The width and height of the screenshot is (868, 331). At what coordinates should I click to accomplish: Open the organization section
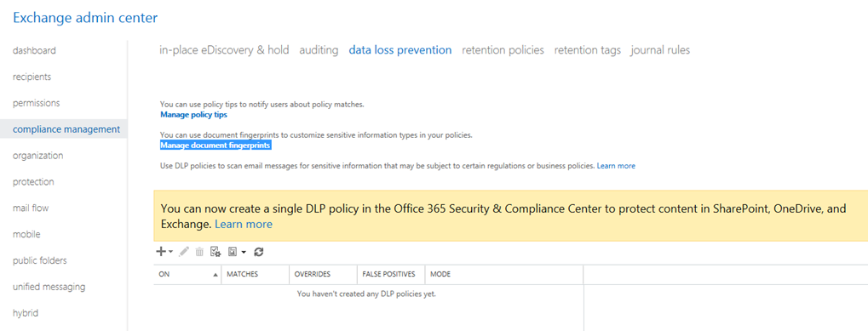38,155
